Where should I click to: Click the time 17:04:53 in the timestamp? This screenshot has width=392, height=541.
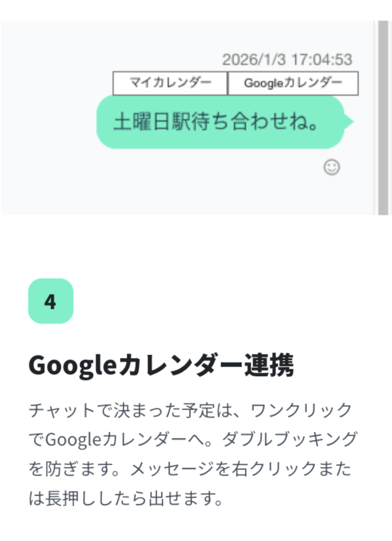[322, 60]
